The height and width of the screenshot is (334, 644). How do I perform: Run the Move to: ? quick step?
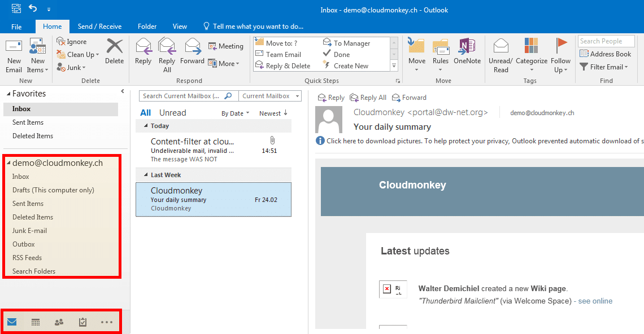point(276,43)
